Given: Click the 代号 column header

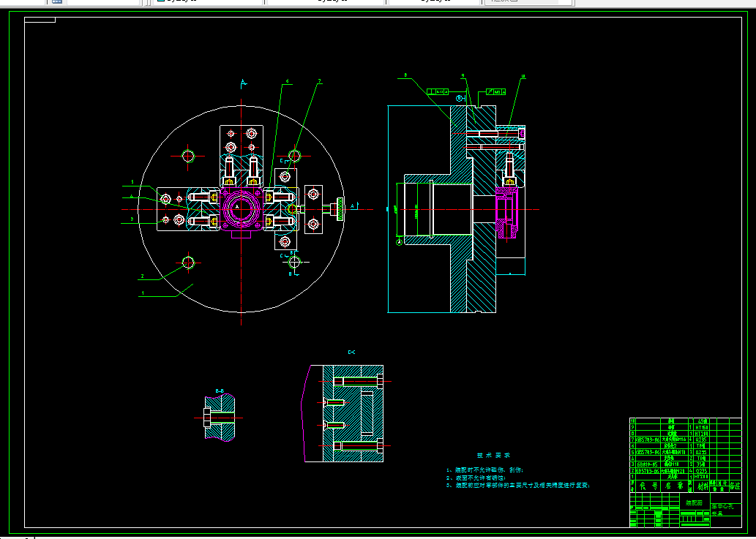Looking at the screenshot, I should click(x=648, y=486).
